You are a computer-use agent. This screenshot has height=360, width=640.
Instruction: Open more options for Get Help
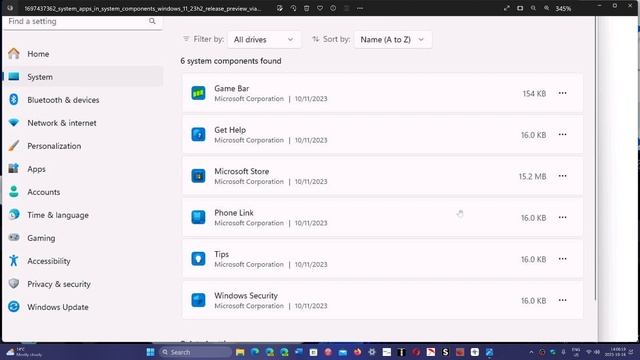pos(562,134)
